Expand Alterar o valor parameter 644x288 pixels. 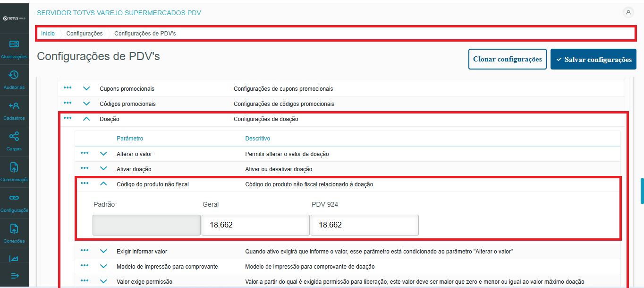(x=103, y=154)
